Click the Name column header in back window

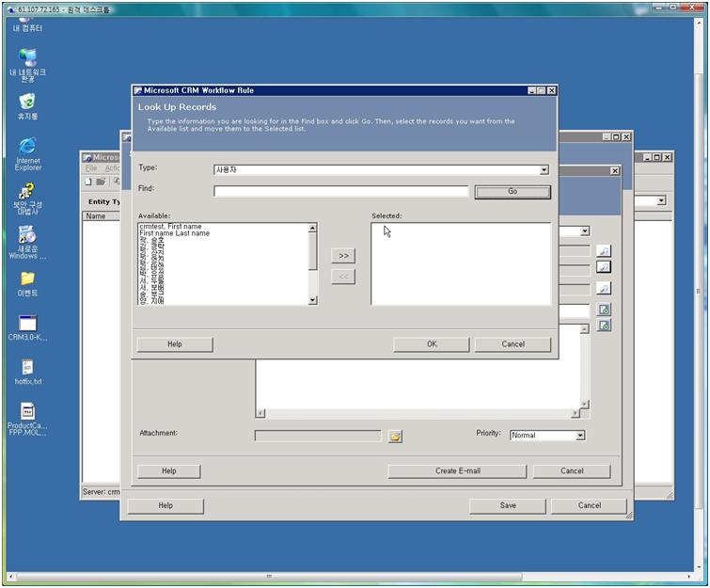click(103, 216)
